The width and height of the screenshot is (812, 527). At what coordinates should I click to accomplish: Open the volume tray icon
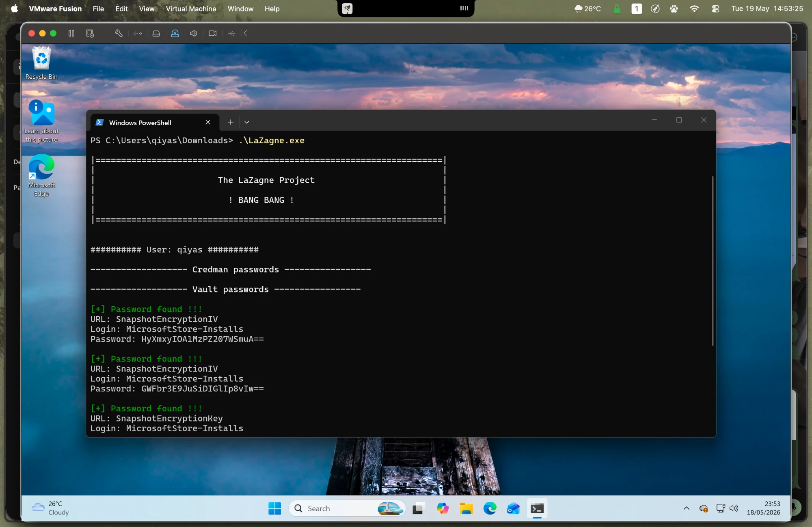point(734,508)
